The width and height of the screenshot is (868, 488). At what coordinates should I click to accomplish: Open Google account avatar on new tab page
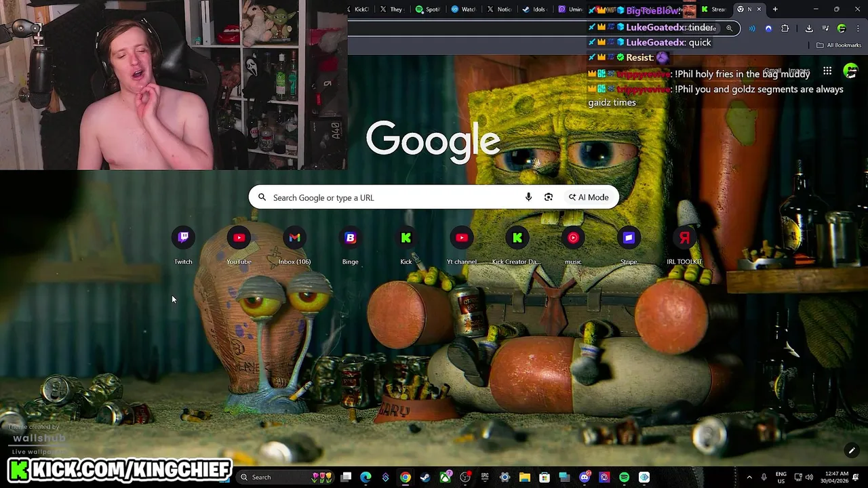pyautogui.click(x=850, y=71)
